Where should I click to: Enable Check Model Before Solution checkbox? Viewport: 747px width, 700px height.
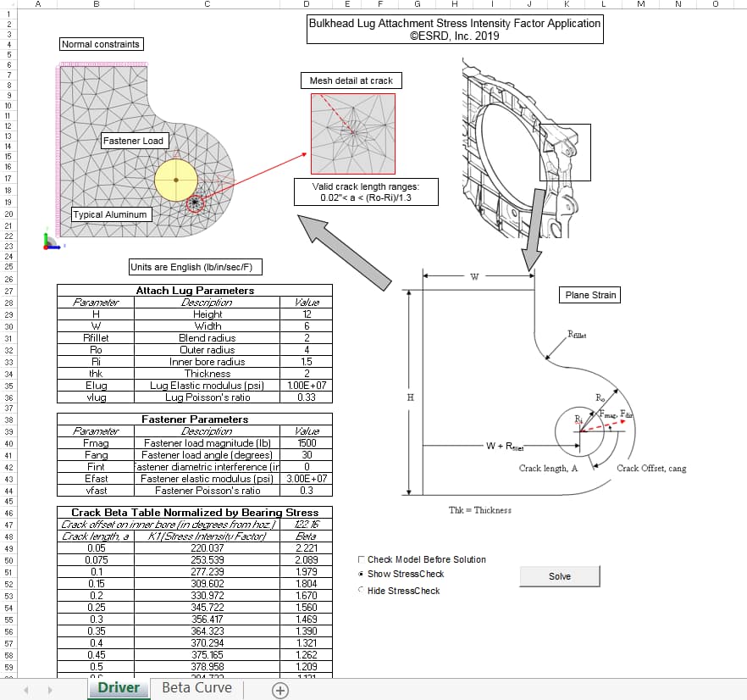click(362, 559)
